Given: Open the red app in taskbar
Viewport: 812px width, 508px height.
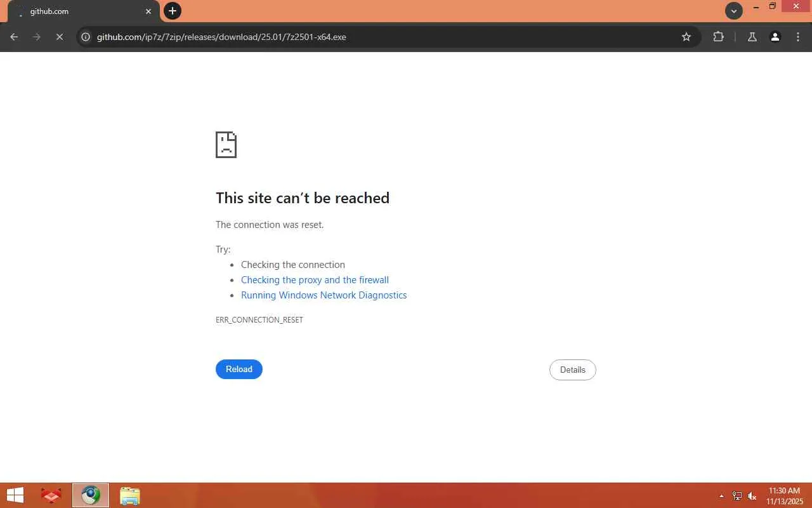Looking at the screenshot, I should [51, 495].
